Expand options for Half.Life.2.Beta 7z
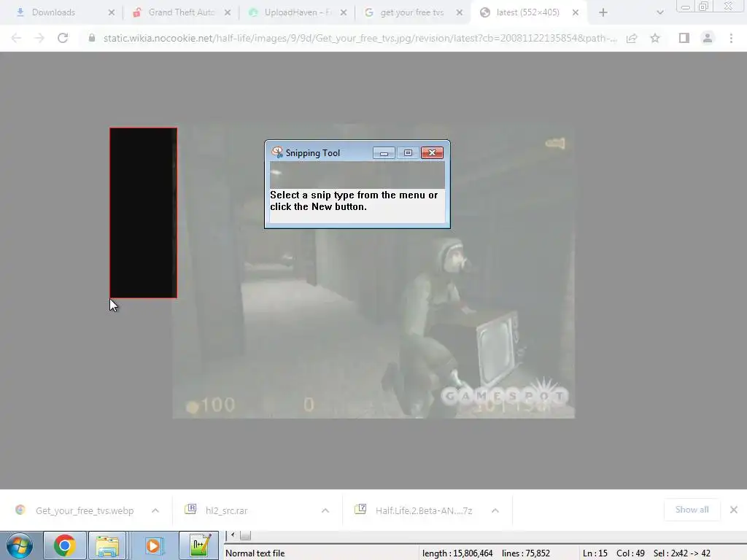 point(495,510)
